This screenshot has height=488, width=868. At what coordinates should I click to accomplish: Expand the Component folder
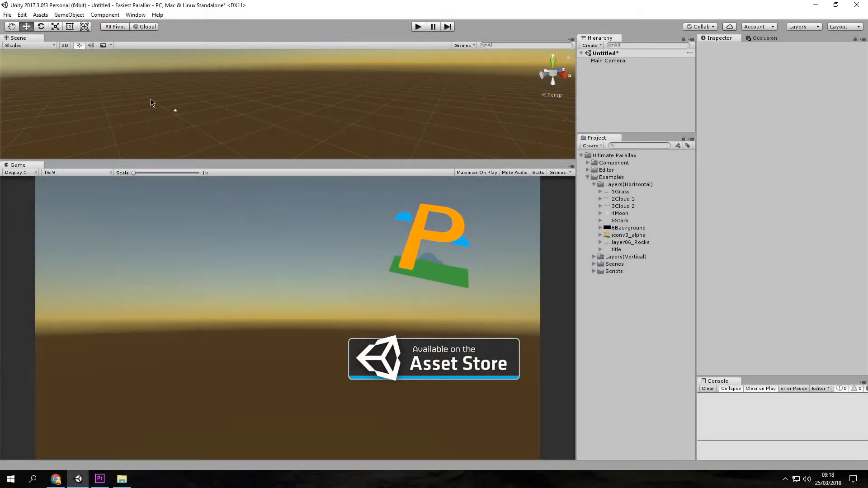pos(588,163)
